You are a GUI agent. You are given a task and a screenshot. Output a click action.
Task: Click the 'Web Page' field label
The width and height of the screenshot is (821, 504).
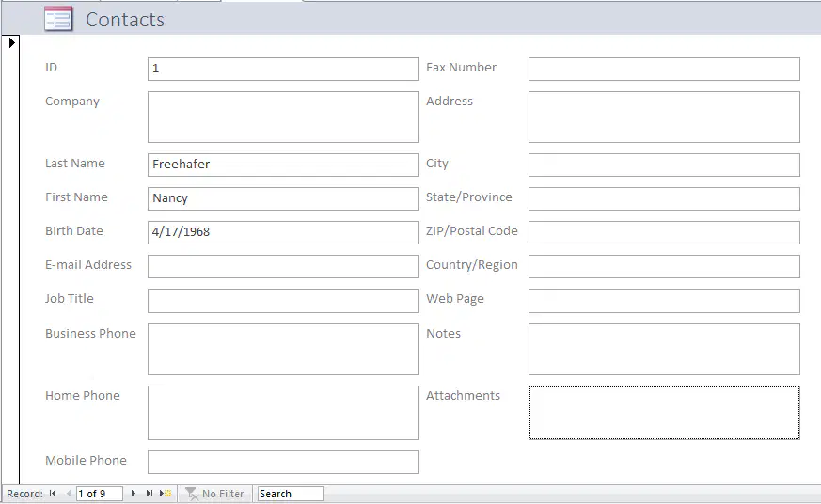click(455, 298)
